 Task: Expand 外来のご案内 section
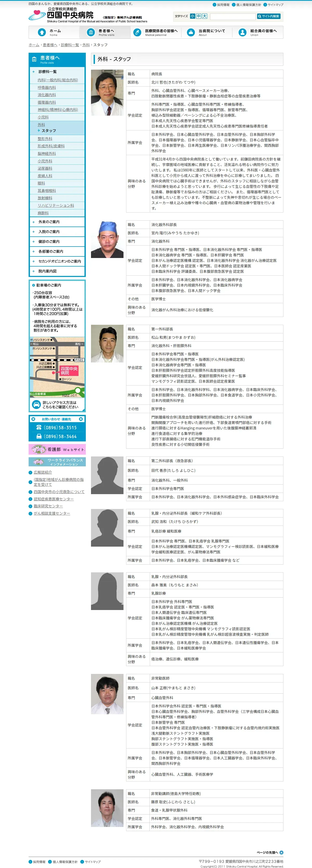57,222
